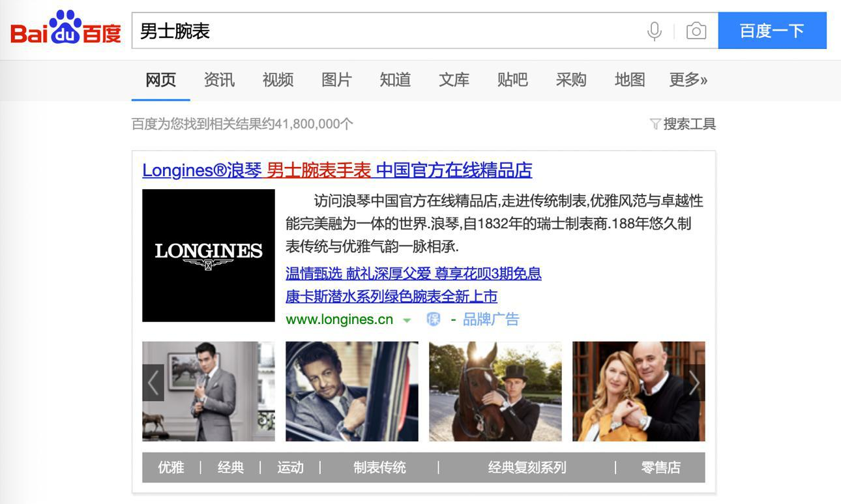The width and height of the screenshot is (841, 504).
Task: Switch to the 地图 tab
Action: pos(630,80)
